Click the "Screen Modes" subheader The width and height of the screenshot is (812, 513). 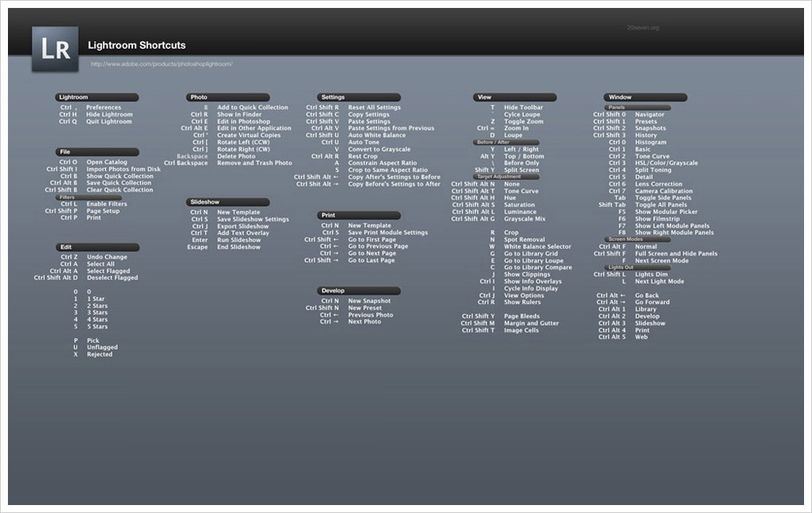point(638,239)
